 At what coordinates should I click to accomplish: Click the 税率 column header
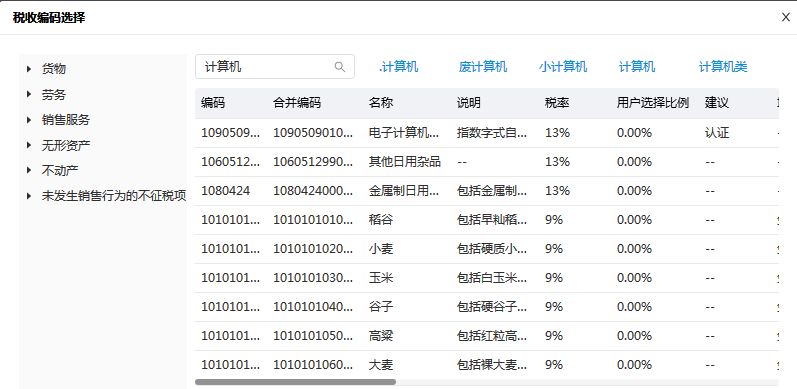[x=557, y=103]
